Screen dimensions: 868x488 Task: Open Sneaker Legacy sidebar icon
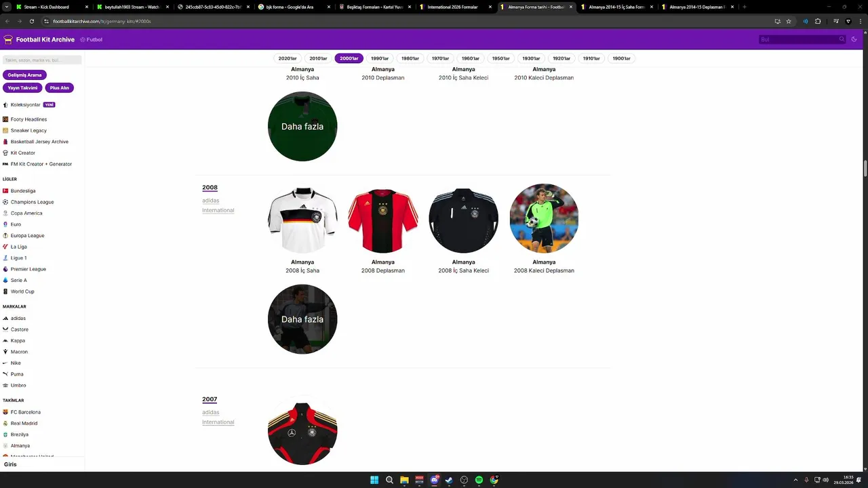point(5,130)
